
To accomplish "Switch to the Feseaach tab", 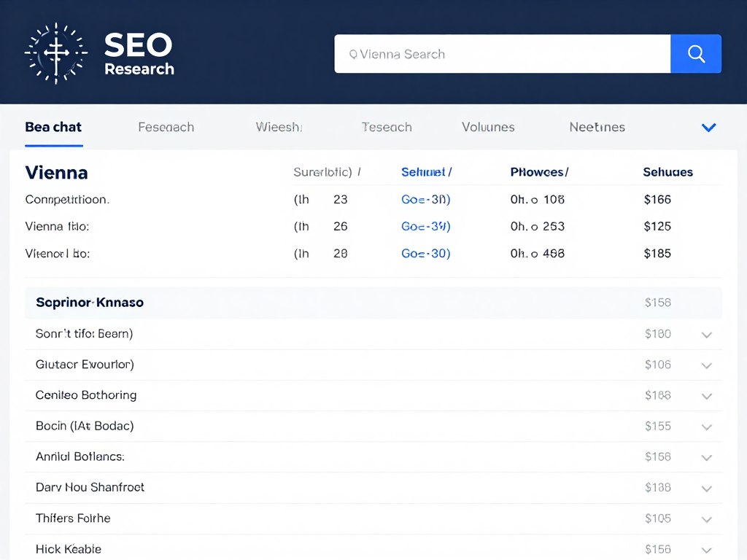I will tap(166, 127).
